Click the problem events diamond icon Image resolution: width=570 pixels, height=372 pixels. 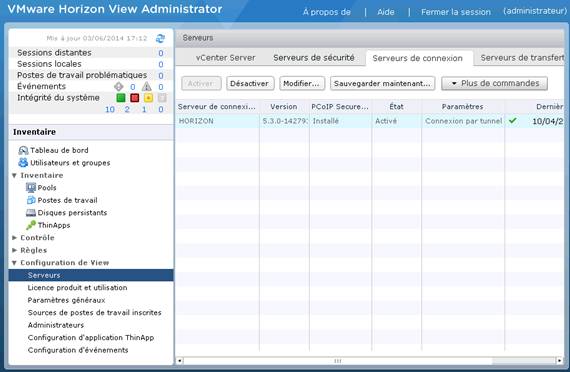click(x=119, y=87)
